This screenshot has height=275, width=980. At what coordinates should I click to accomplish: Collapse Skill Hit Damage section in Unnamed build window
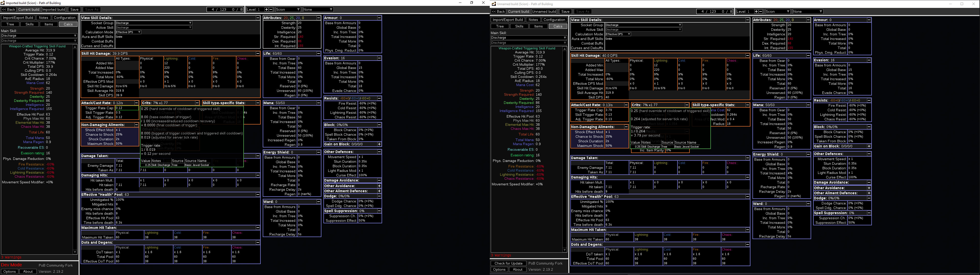click(x=747, y=56)
